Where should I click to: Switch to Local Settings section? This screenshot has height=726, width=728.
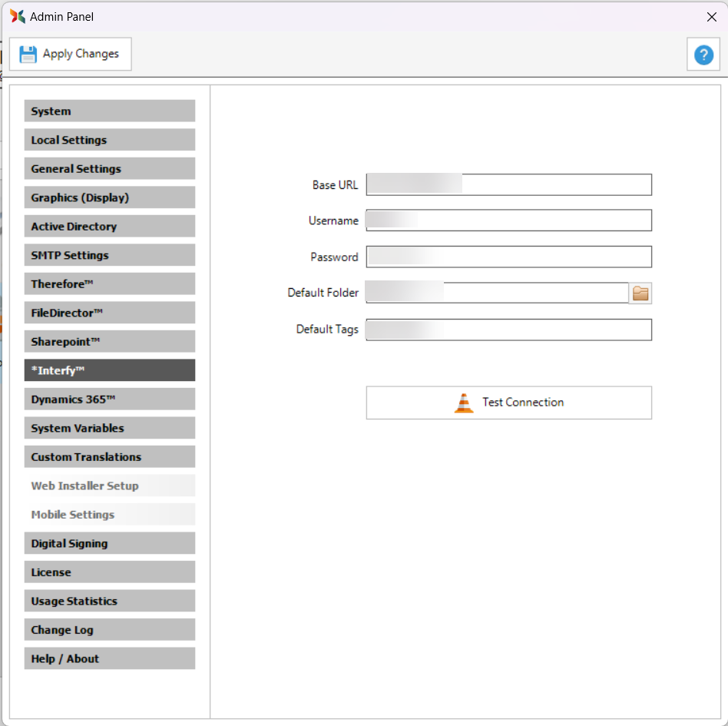(109, 140)
